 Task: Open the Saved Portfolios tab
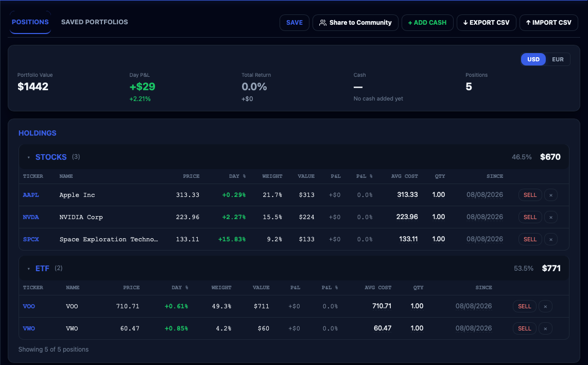point(95,22)
